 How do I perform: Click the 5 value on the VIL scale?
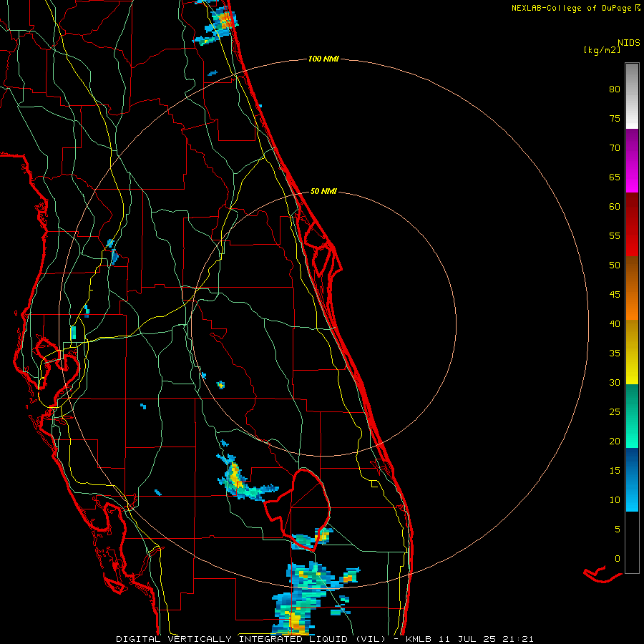coord(618,530)
